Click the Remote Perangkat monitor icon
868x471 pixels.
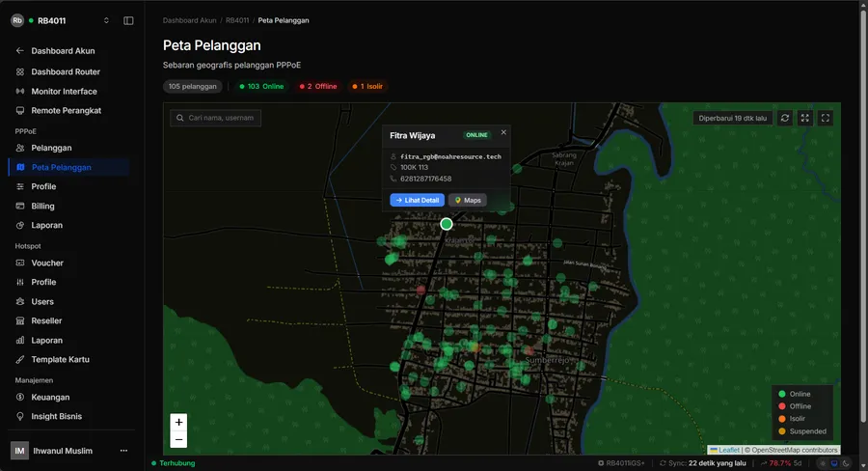(x=20, y=110)
